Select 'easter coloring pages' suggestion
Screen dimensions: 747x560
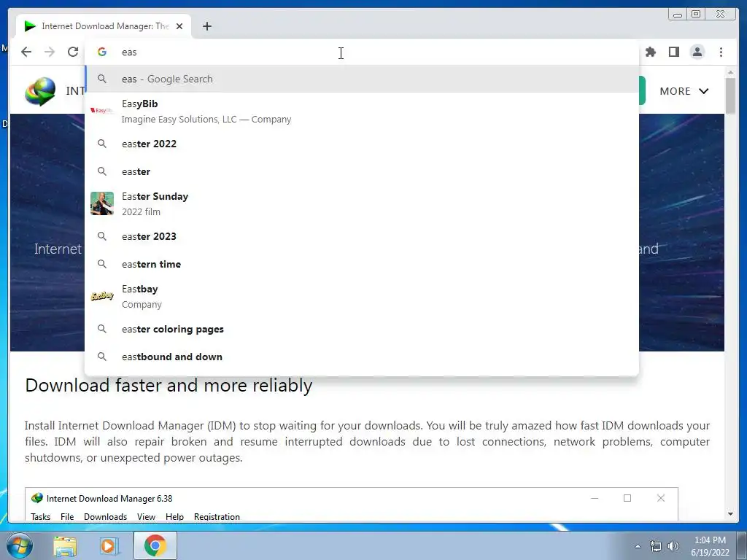362,329
